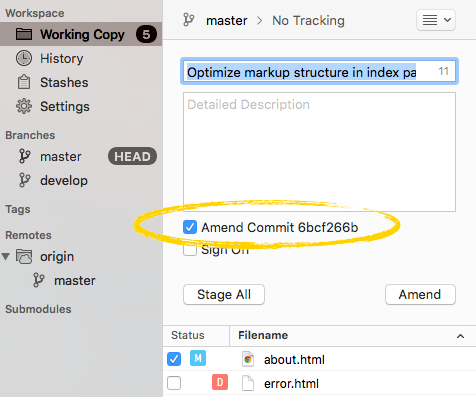The image size is (476, 397).
Task: Click the Detailed Description text area
Action: click(319, 152)
